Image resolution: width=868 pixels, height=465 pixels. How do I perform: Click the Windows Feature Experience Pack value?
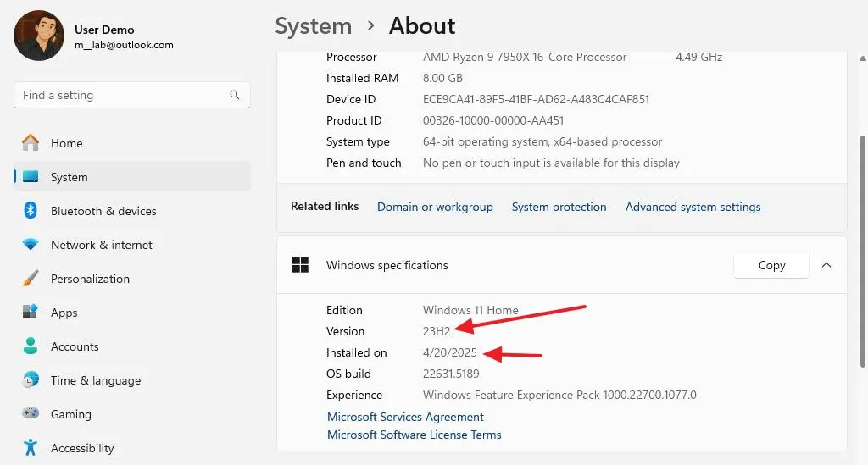coord(559,395)
